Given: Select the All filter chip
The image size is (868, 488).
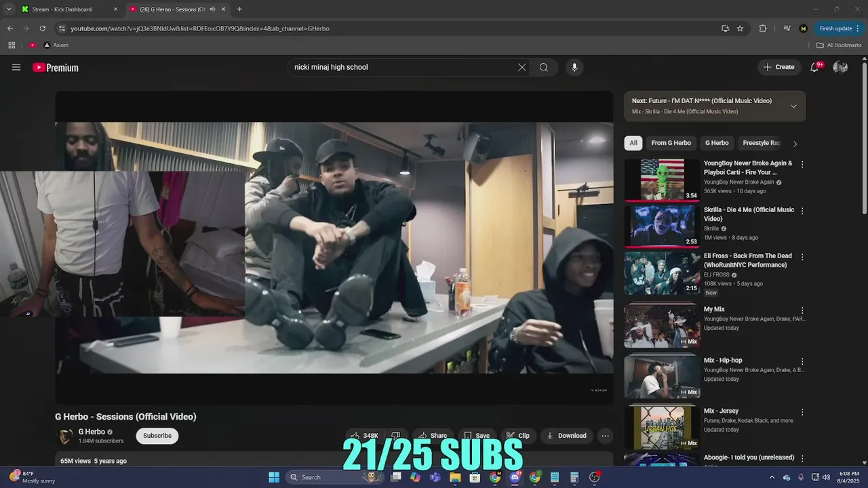Looking at the screenshot, I should (x=633, y=143).
